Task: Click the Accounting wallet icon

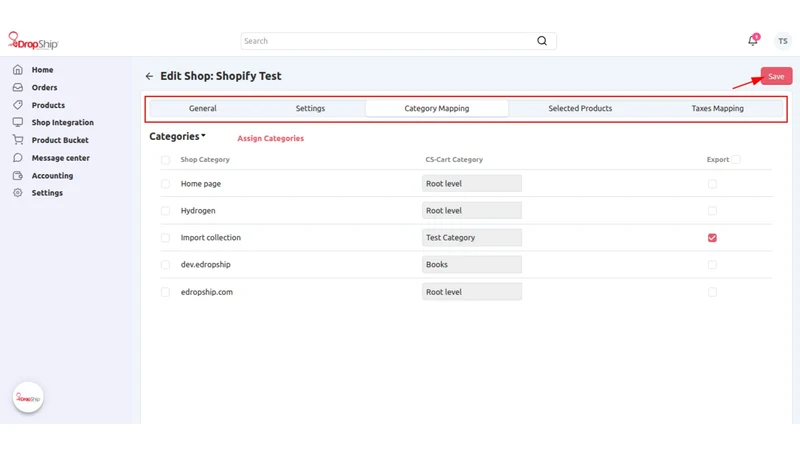Action: click(18, 176)
